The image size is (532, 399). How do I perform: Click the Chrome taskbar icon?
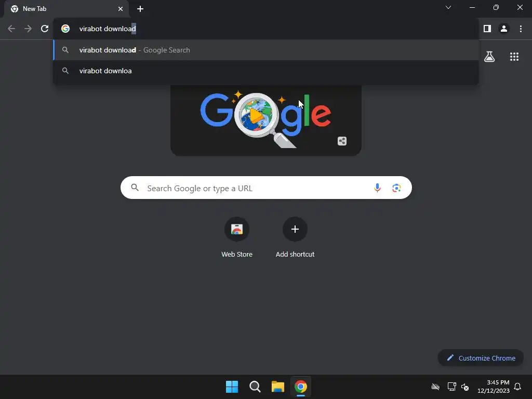tap(301, 387)
